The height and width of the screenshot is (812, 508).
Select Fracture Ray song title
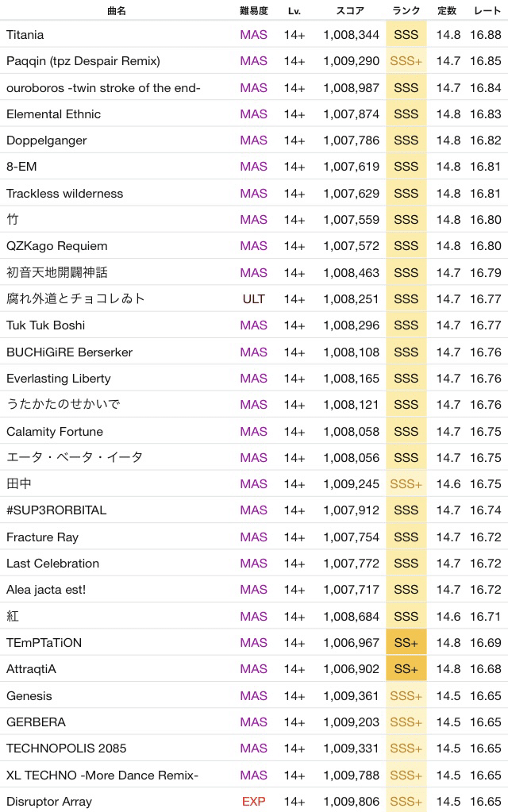click(x=42, y=537)
